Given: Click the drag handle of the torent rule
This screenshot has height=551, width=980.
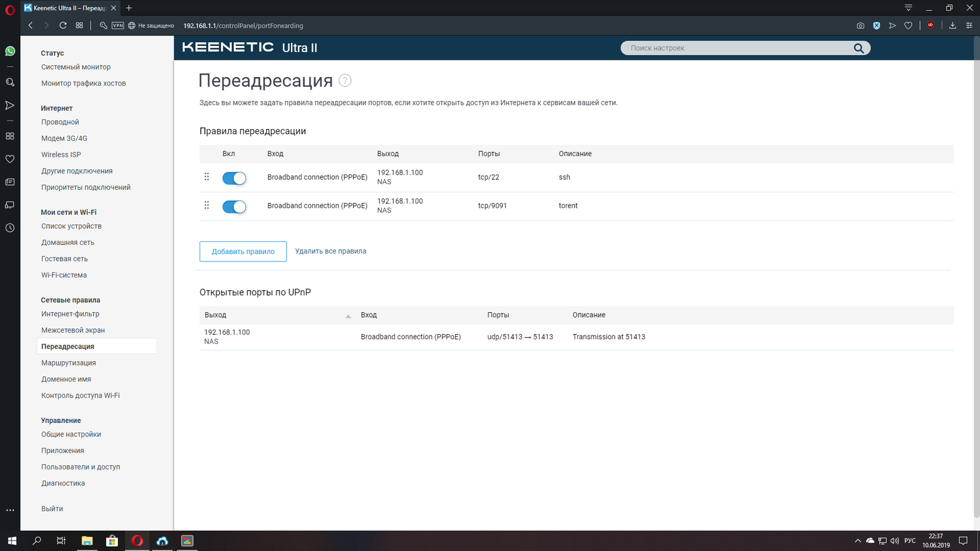Looking at the screenshot, I should [x=206, y=205].
